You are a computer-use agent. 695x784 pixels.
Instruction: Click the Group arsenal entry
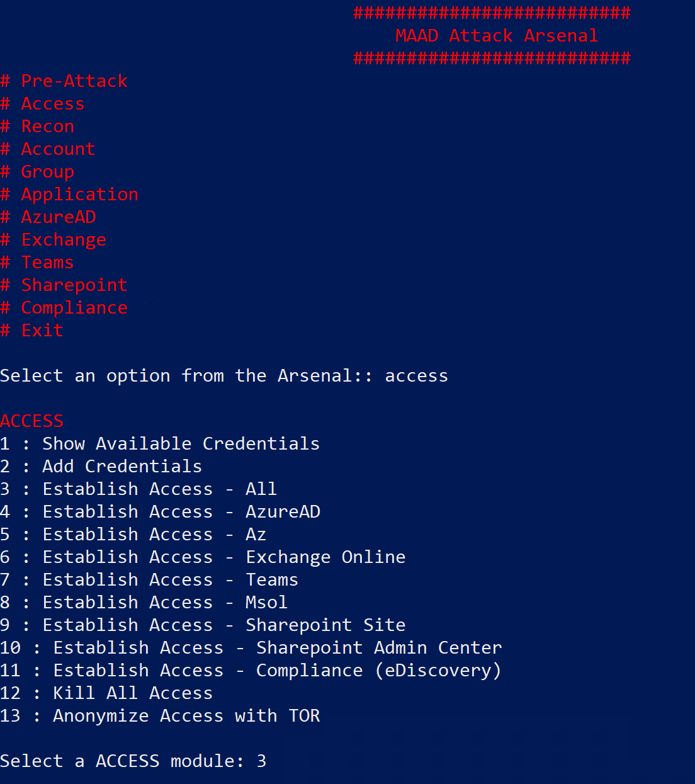tap(47, 172)
